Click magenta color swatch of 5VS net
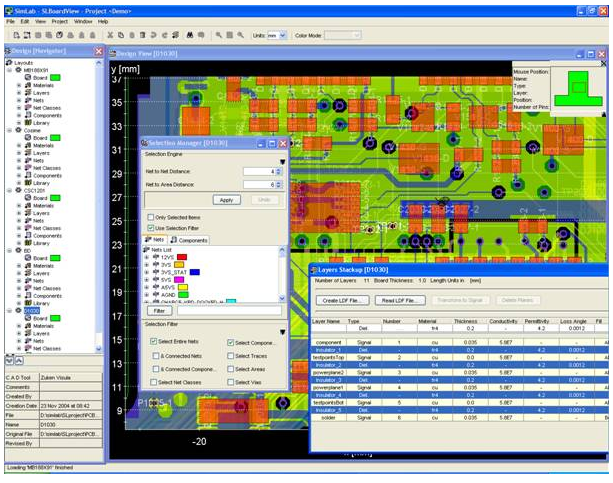Image resolution: width=613 pixels, height=483 pixels. (179, 280)
